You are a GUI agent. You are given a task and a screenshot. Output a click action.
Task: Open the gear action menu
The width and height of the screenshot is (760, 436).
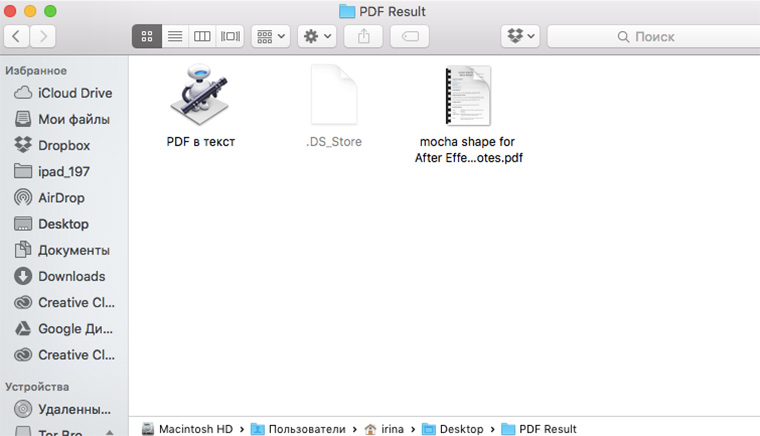[x=317, y=36]
